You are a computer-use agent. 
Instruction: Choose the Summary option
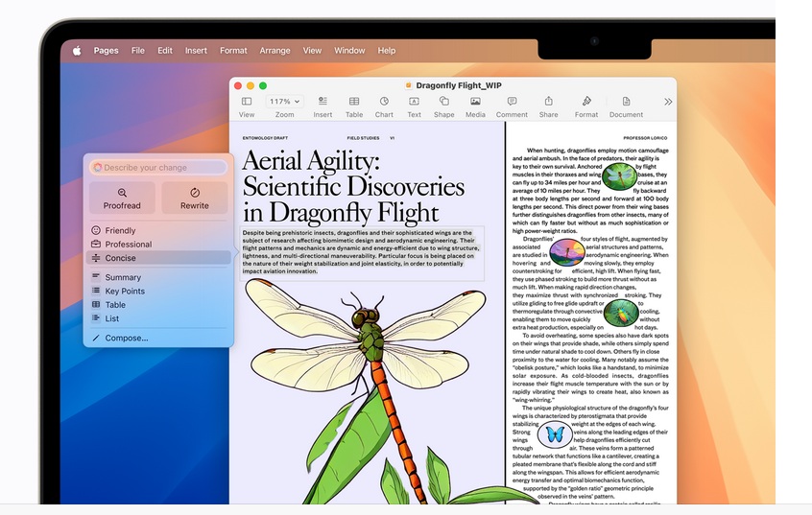point(158,277)
